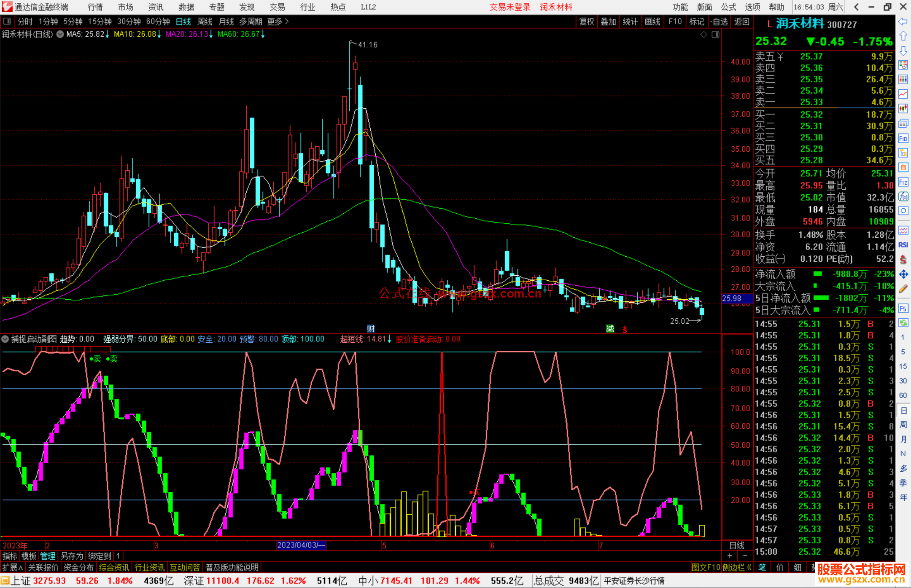
Task: Open dropdown beside 润禾材料(日线) title
Action: point(60,34)
